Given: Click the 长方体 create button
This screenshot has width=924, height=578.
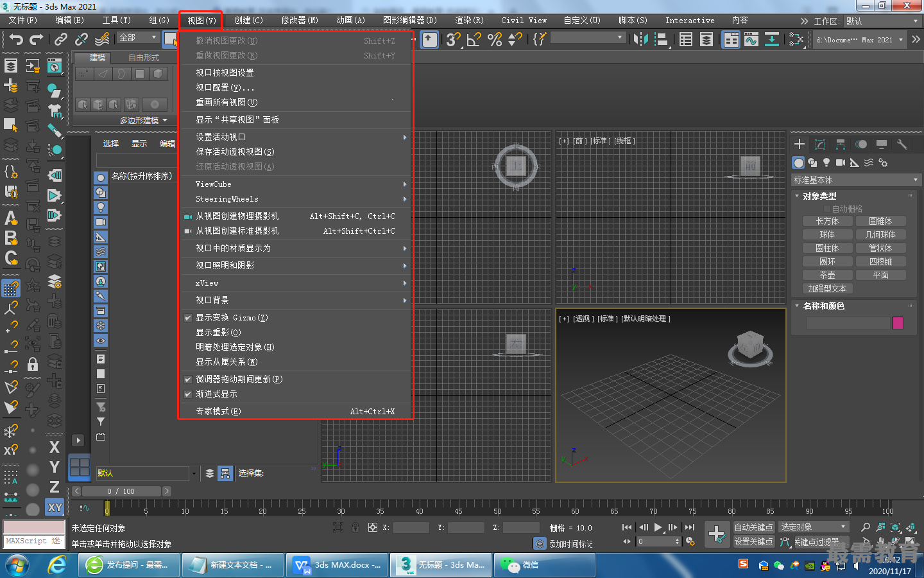Looking at the screenshot, I should coord(827,221).
